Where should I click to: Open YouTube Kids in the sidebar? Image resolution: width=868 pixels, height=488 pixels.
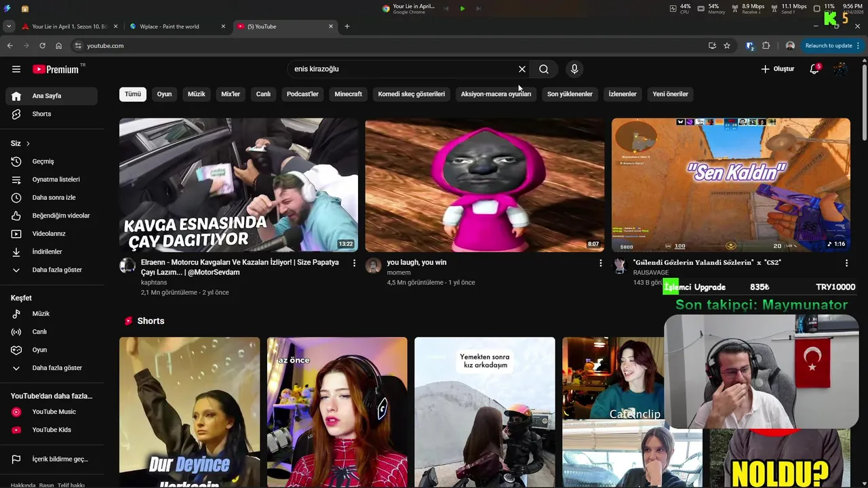pos(52,430)
